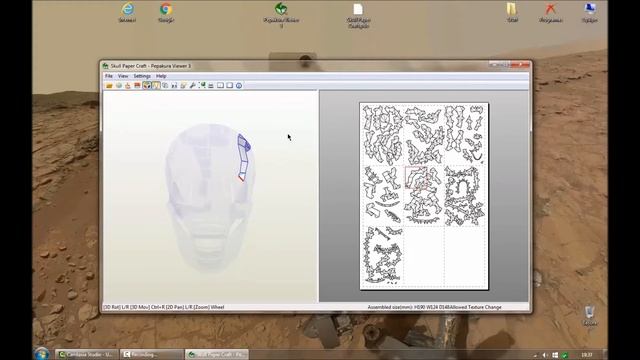Open the File menu
Screen dimensions: 640x360
pyautogui.click(x=109, y=76)
